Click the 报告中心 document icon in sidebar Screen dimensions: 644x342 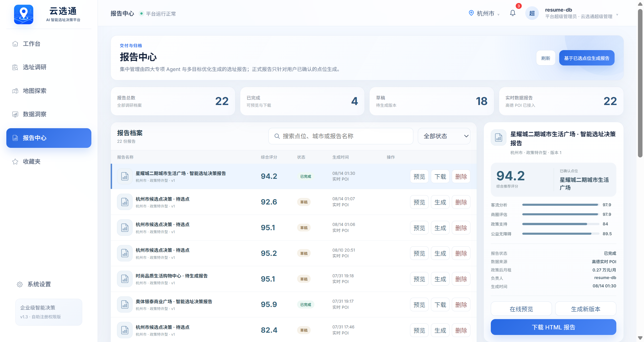click(x=15, y=138)
